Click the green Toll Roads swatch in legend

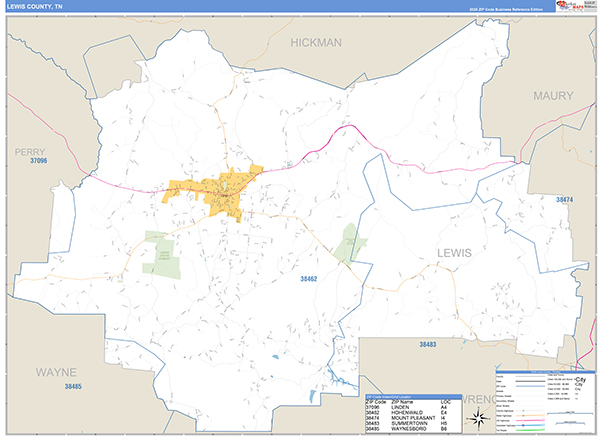click(x=530, y=430)
